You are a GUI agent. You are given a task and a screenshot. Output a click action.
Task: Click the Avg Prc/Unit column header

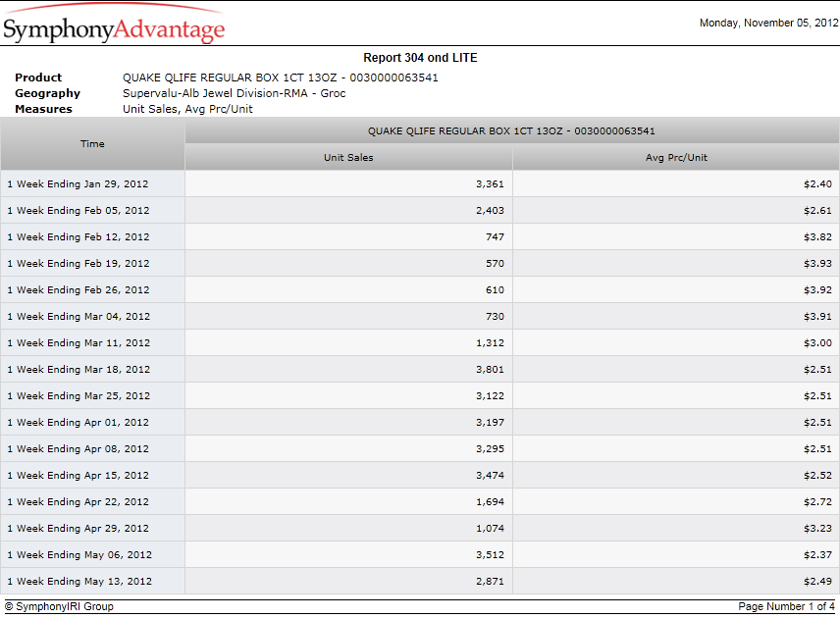pyautogui.click(x=676, y=157)
